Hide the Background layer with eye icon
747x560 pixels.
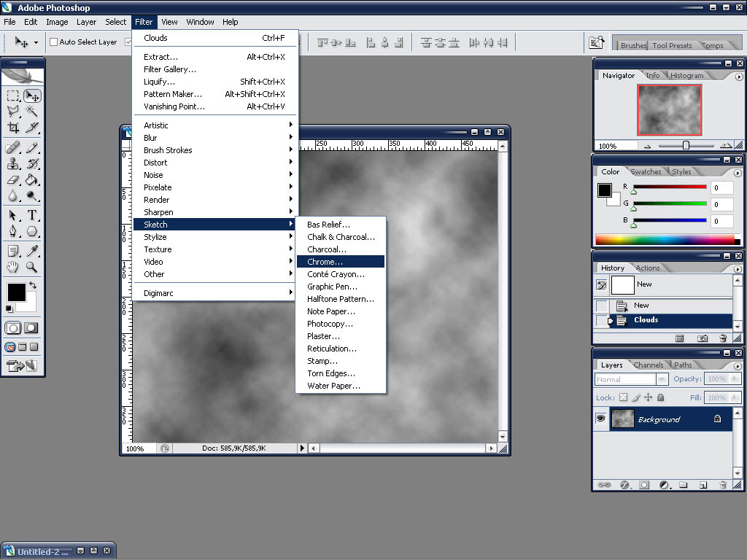pyautogui.click(x=601, y=419)
